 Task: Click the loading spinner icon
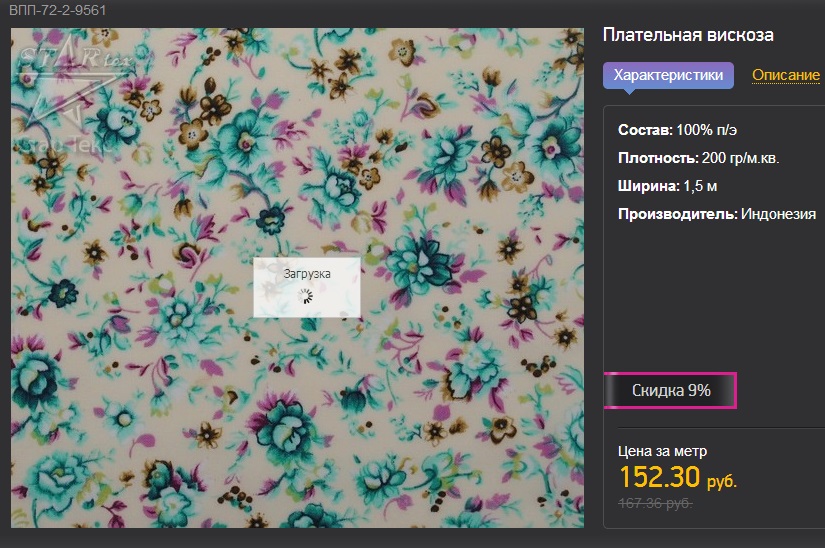pos(307,296)
